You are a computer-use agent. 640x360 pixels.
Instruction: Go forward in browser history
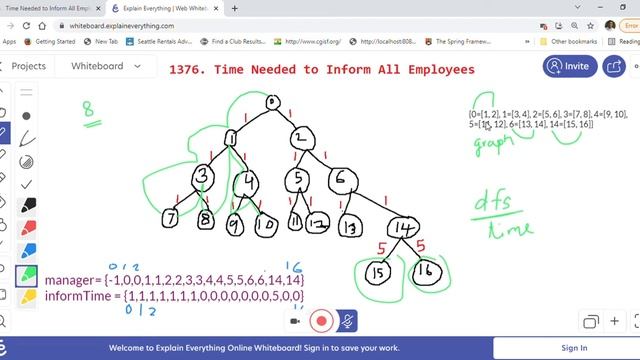coord(10,26)
